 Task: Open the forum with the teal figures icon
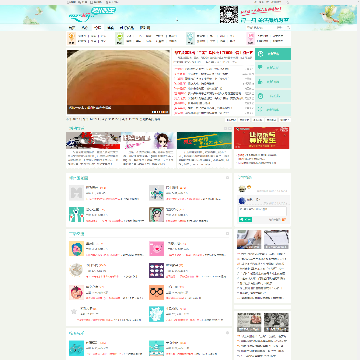point(76,215)
